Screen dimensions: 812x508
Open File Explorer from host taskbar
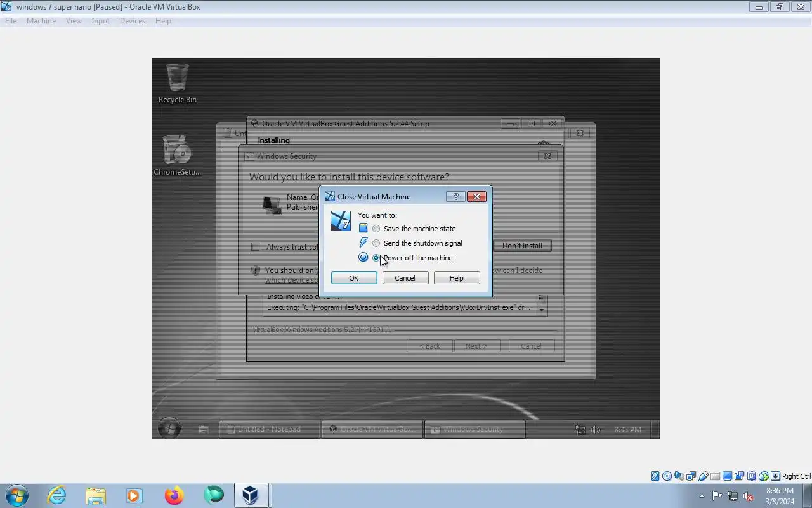[96, 495]
